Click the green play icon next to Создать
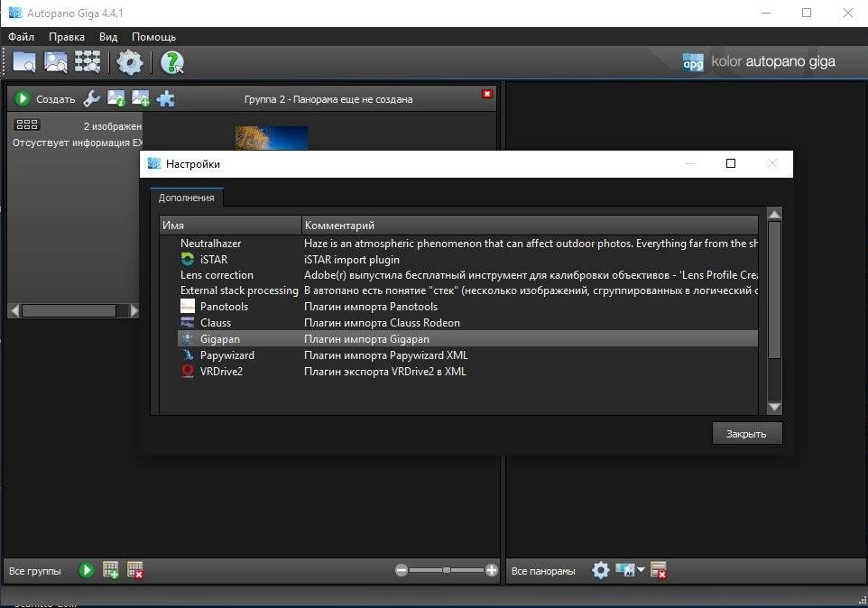The width and height of the screenshot is (868, 608). 23,98
